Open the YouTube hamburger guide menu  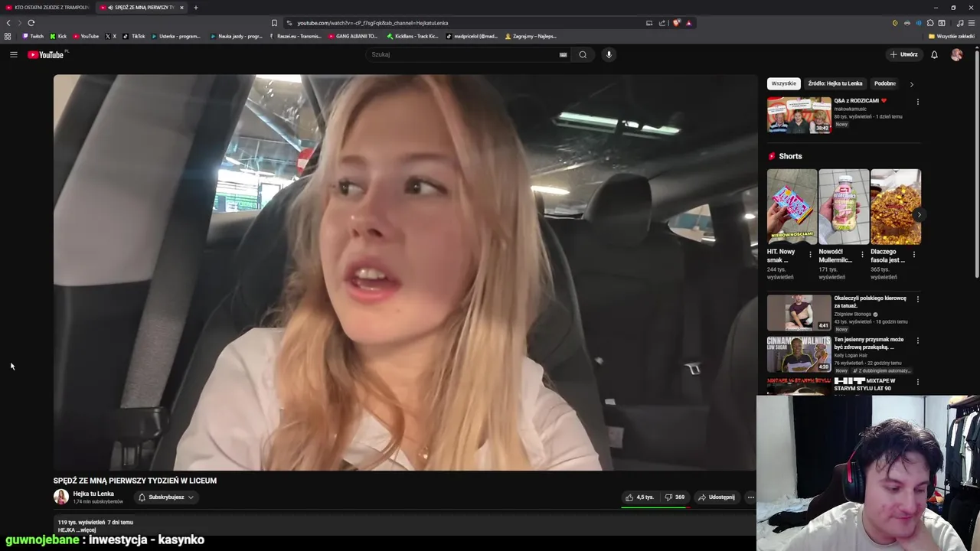click(x=13, y=54)
